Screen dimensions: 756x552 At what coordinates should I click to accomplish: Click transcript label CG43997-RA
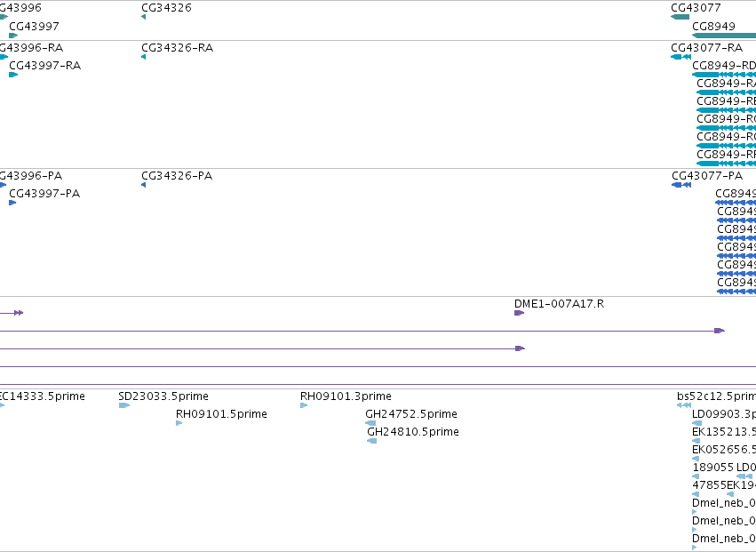(x=44, y=66)
